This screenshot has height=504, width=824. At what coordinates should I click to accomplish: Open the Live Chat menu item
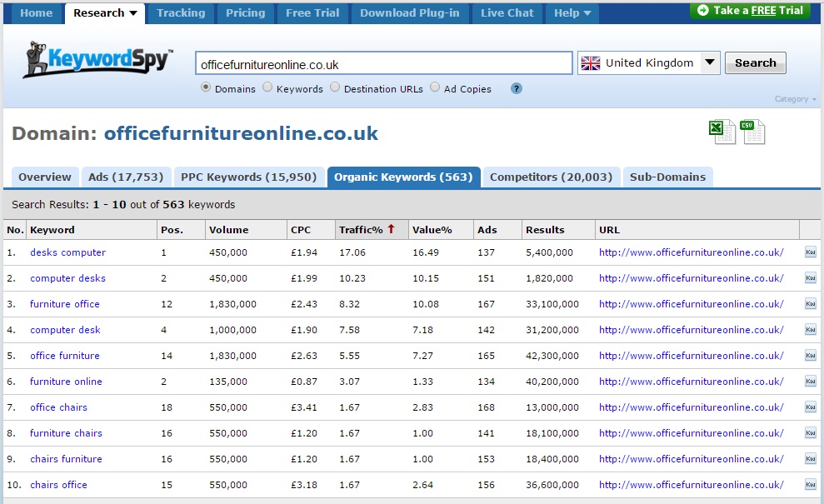(507, 13)
